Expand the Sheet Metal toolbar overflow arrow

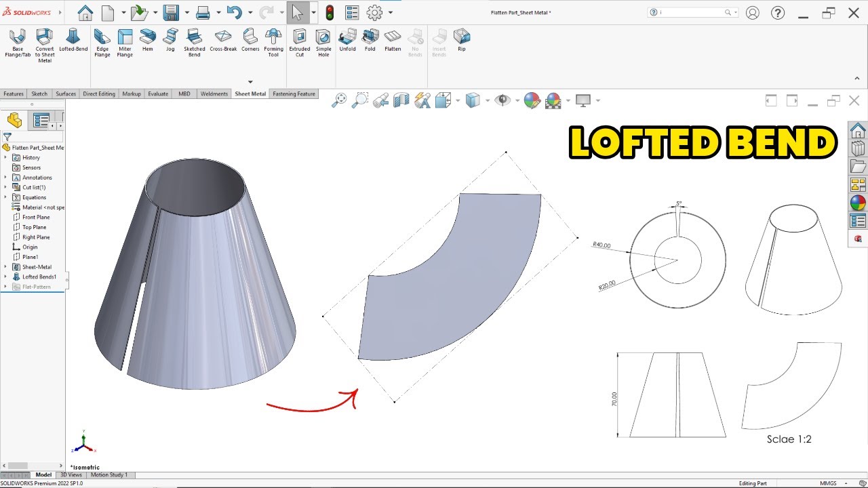tap(250, 82)
